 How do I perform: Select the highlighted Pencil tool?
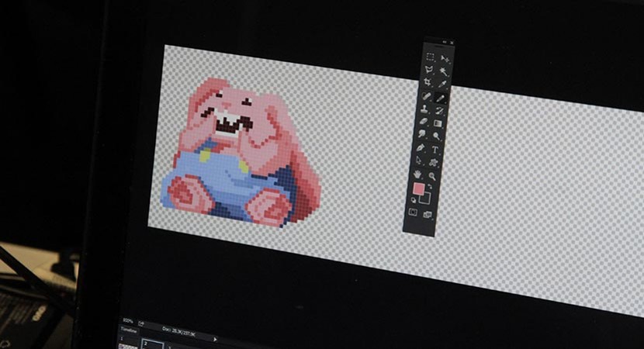tap(440, 98)
